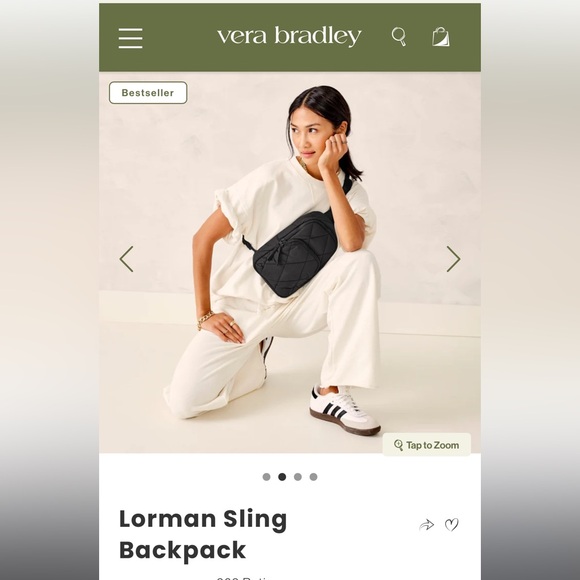580x580 pixels.
Task: Show the previous product photo
Action: click(x=126, y=259)
